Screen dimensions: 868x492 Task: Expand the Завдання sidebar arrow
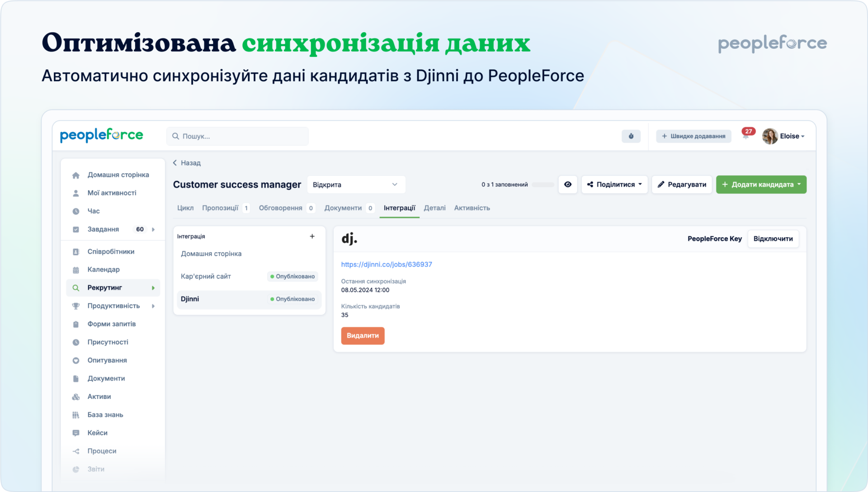[x=153, y=229]
